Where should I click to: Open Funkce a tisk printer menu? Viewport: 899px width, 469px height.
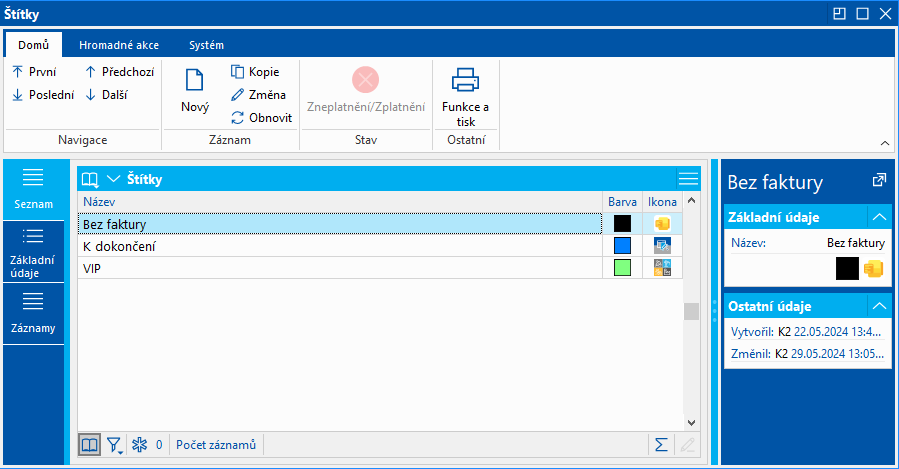point(466,95)
